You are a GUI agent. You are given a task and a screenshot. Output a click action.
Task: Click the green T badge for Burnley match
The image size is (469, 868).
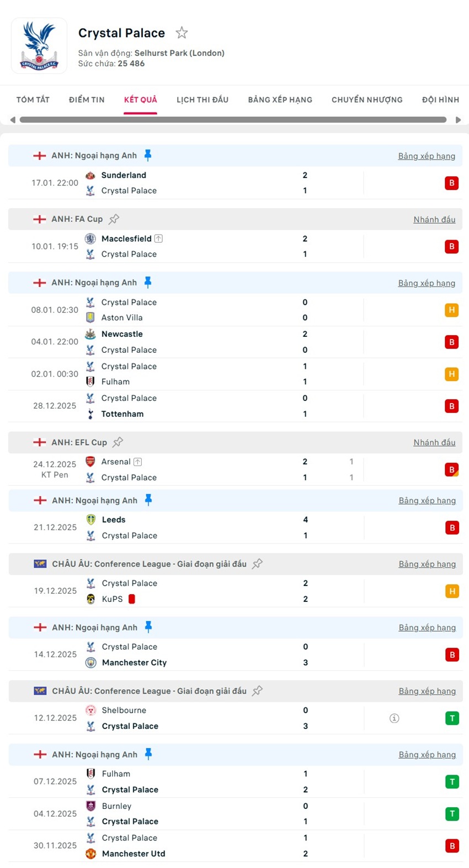coord(452,814)
